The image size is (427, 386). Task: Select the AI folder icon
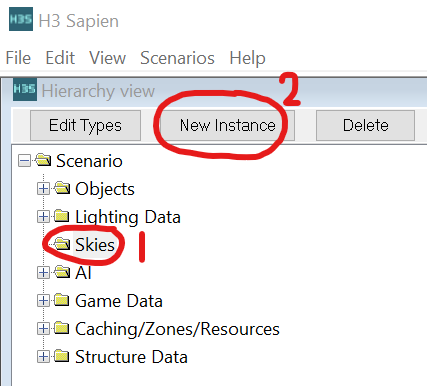pyautogui.click(x=62, y=272)
